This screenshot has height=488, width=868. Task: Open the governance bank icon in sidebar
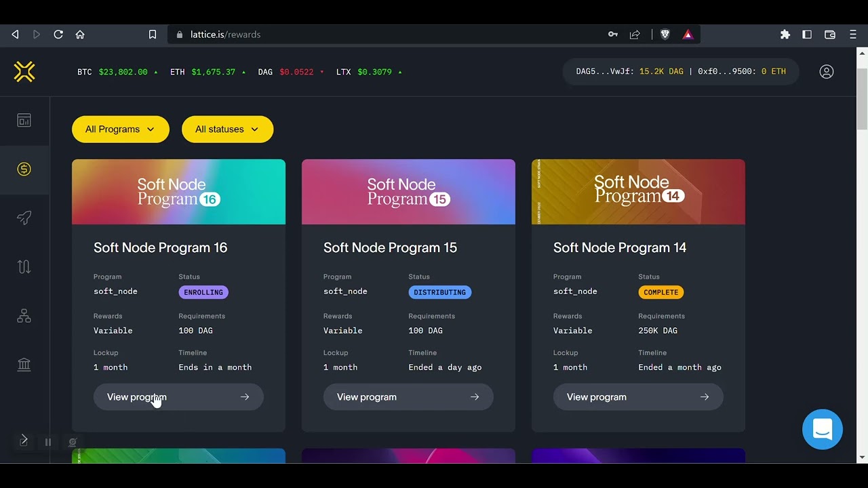[24, 365]
